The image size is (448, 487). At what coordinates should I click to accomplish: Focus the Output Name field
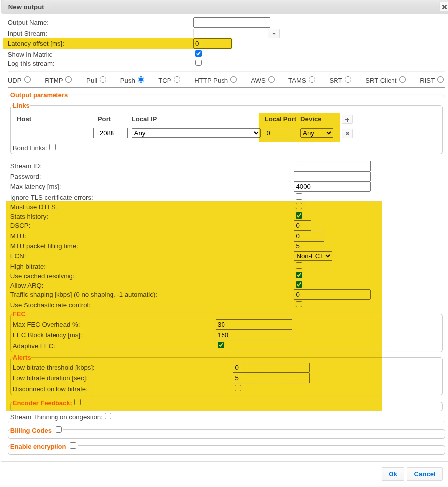pyautogui.click(x=231, y=23)
